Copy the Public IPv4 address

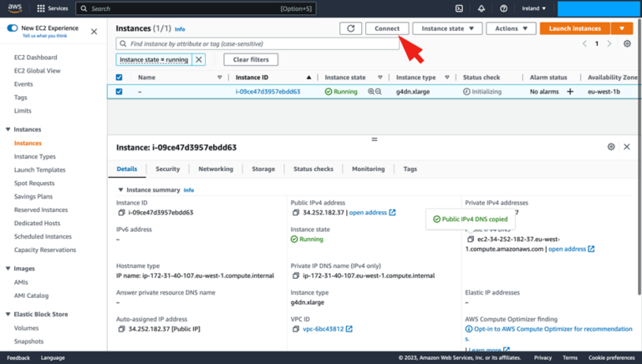click(x=295, y=213)
